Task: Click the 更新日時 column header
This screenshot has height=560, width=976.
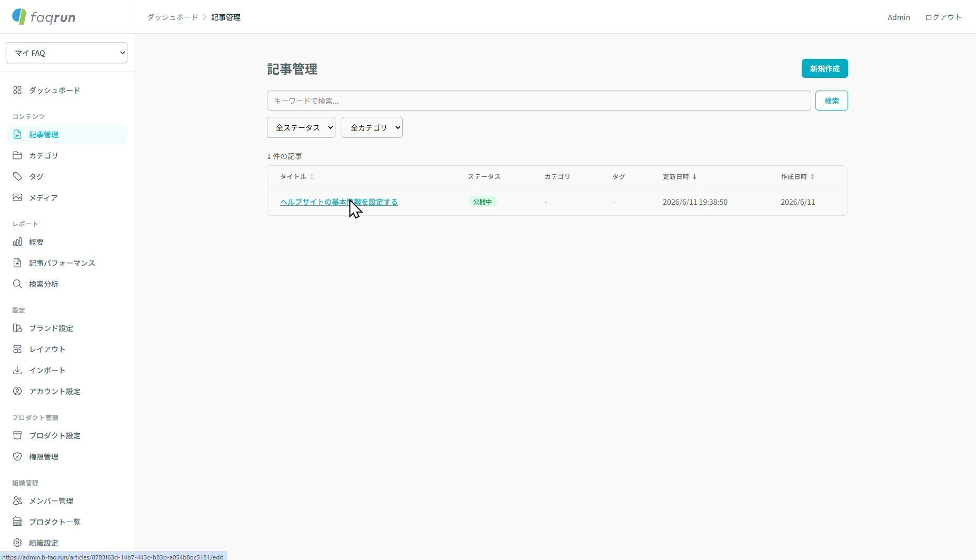Action: pyautogui.click(x=680, y=176)
